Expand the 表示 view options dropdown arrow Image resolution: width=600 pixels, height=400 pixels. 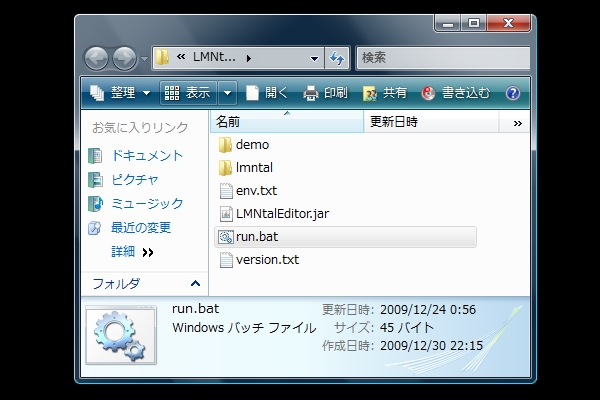point(228,93)
